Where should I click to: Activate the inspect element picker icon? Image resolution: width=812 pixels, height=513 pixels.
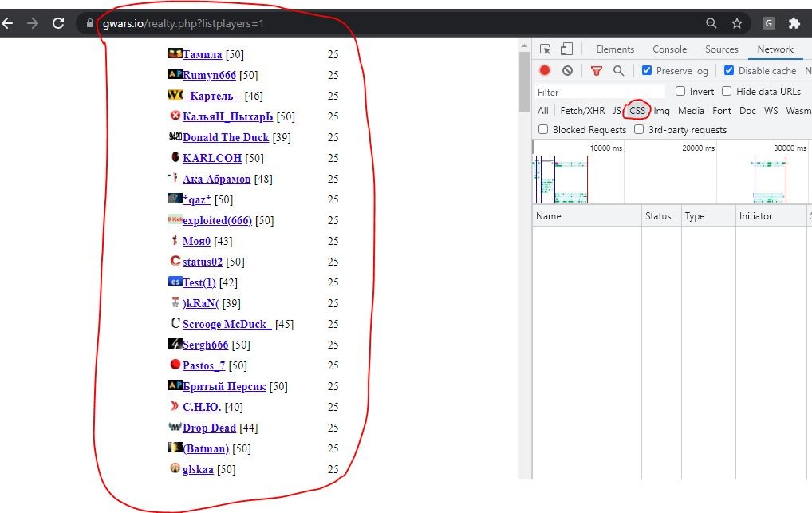click(545, 49)
